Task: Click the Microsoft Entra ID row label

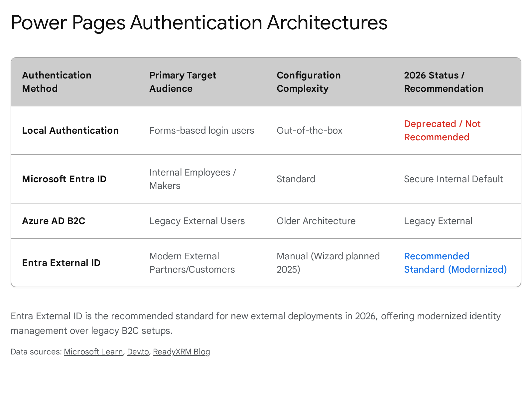Action: point(64,179)
